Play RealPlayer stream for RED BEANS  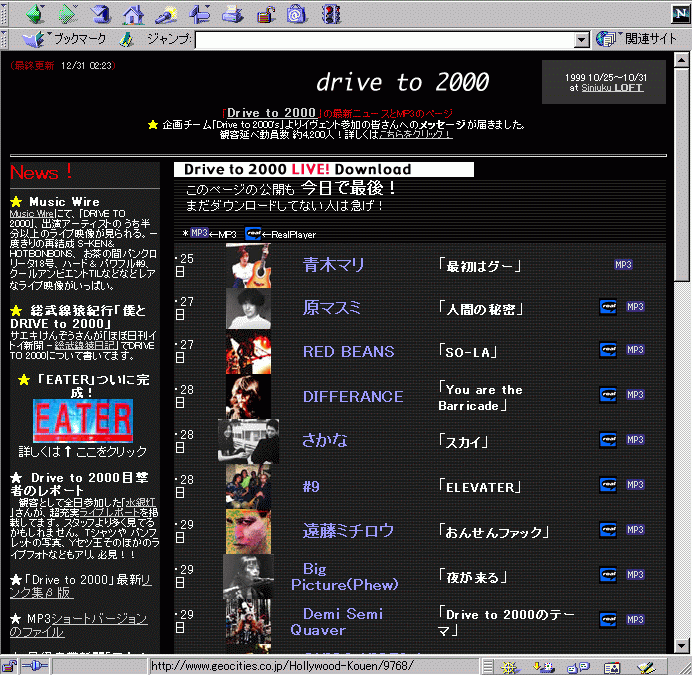(608, 350)
